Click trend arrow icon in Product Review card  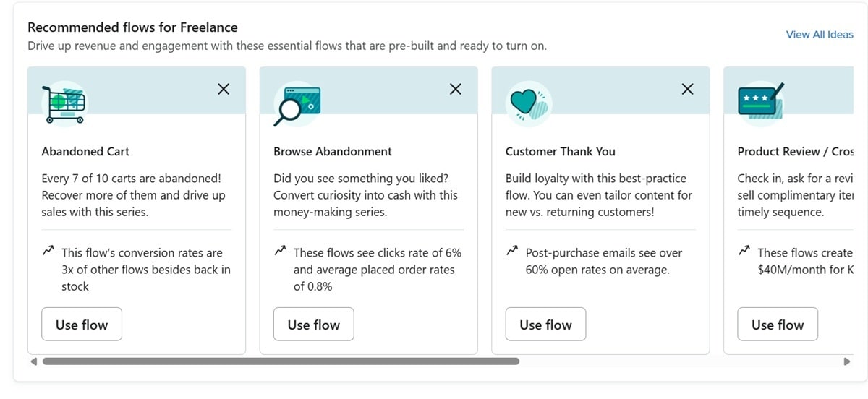[x=744, y=252]
